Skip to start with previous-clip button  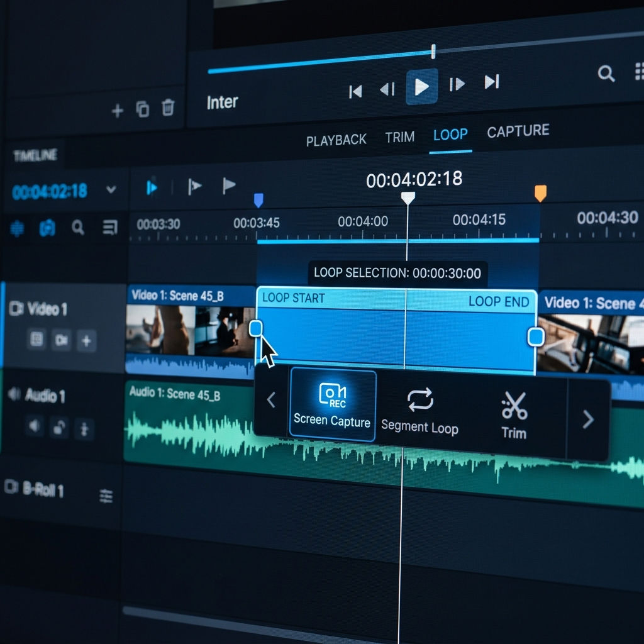355,91
